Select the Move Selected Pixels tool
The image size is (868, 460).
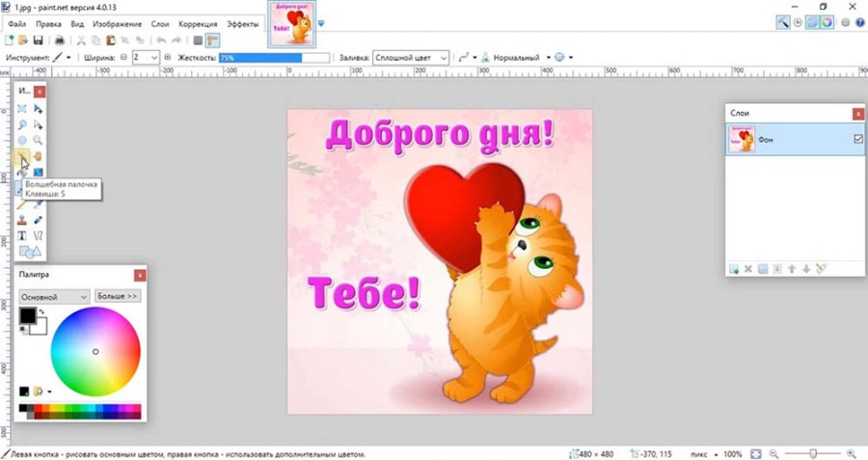tap(38, 109)
